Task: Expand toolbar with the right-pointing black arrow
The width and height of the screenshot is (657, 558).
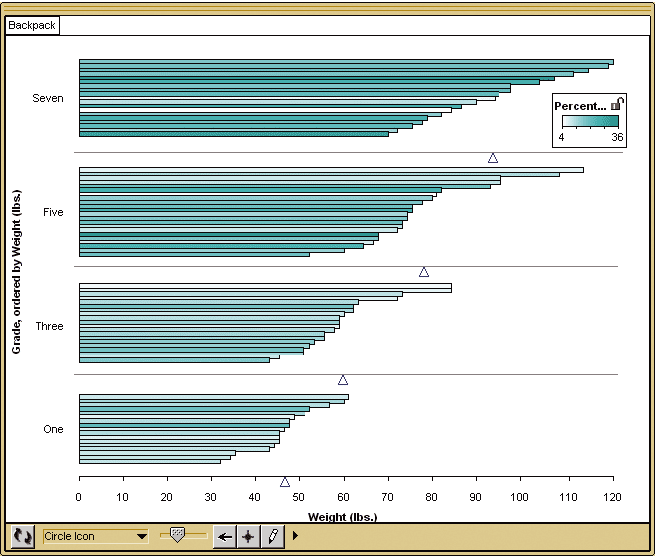Action: pyautogui.click(x=295, y=536)
